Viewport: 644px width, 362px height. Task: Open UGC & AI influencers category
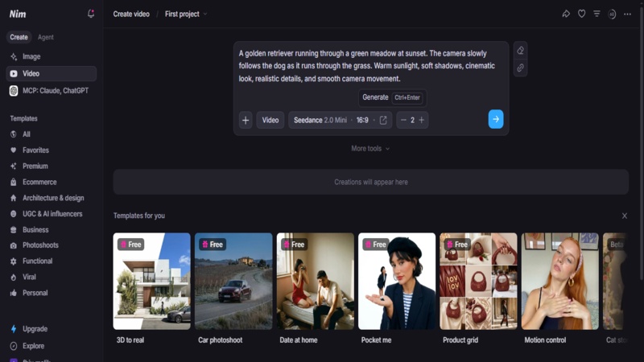52,214
